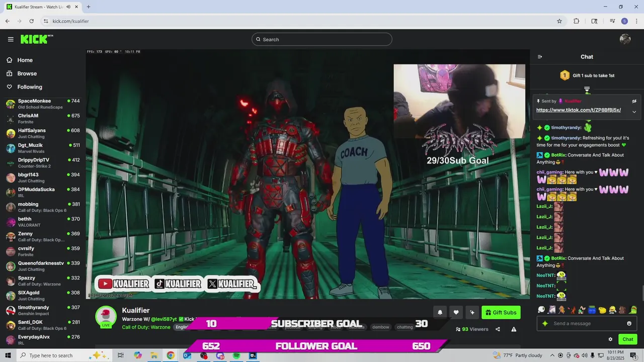Bookmark this page with the star icon
Image resolution: width=644 pixels, height=362 pixels.
pyautogui.click(x=559, y=21)
